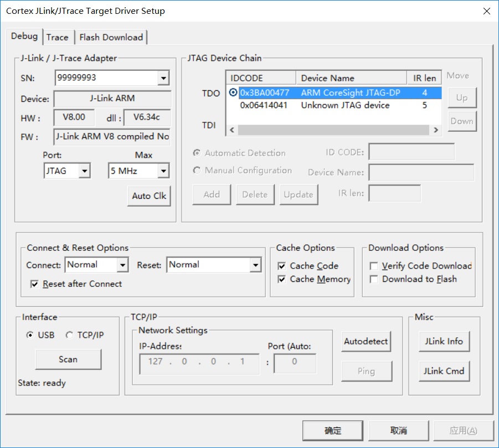Confirm settings with the 确定 button
This screenshot has width=499, height=448.
[332, 430]
